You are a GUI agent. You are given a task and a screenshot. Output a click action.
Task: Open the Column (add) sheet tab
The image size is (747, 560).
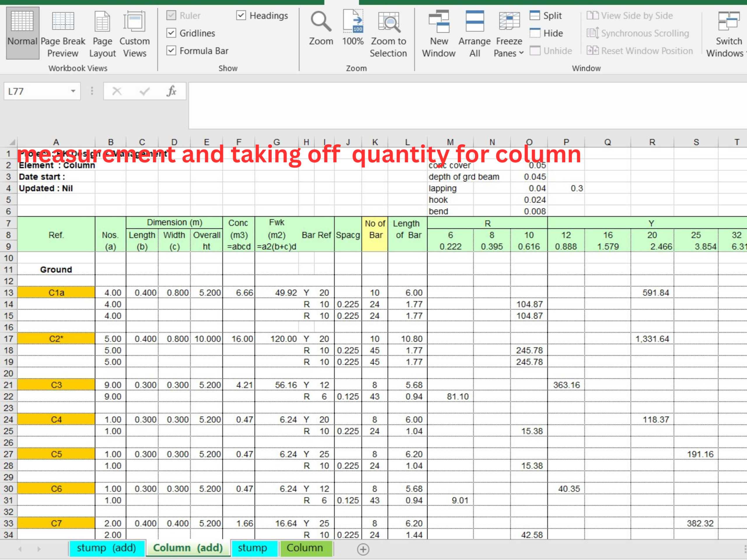point(188,548)
